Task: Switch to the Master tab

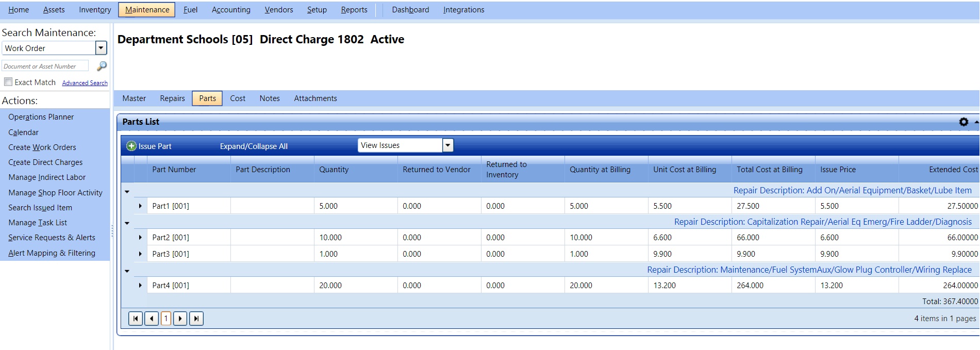Action: pos(134,98)
